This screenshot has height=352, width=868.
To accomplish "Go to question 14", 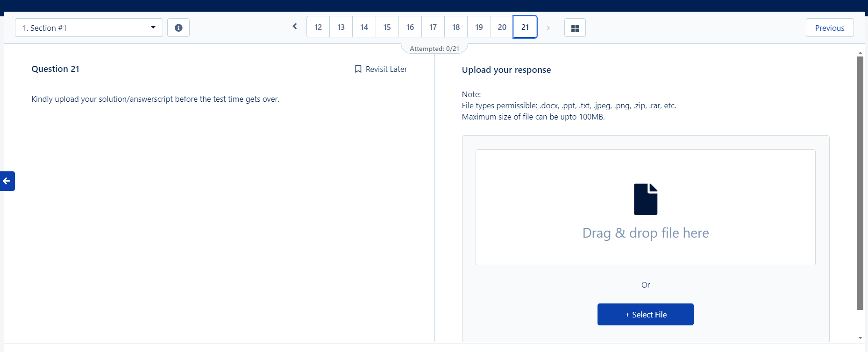I will click(364, 27).
